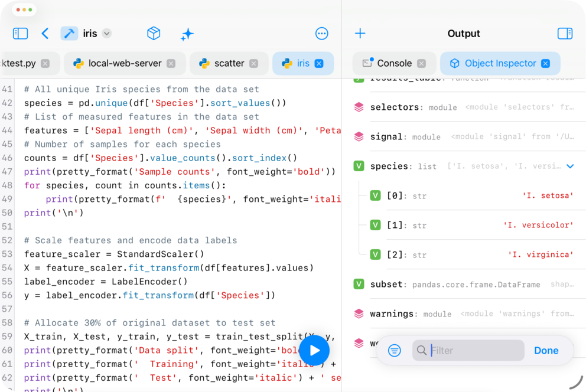Screen dimensions: 586x392
Task: Click the magnifier icon in filter field
Action: 422,351
